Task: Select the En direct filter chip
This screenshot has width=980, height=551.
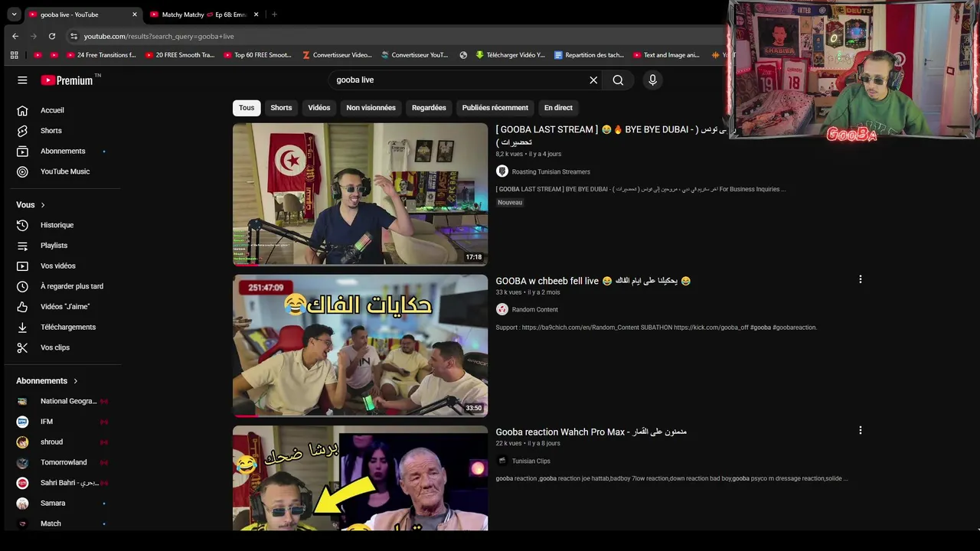Action: coord(558,108)
